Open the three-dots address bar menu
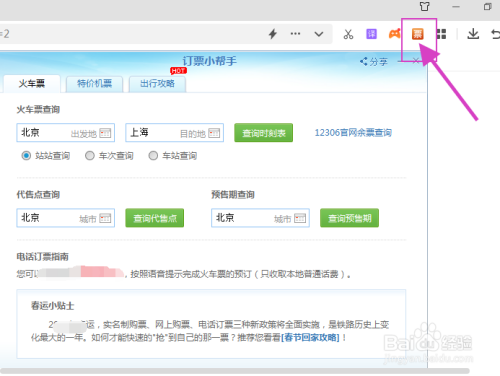Viewport: 500px width, 376px height. click(295, 34)
